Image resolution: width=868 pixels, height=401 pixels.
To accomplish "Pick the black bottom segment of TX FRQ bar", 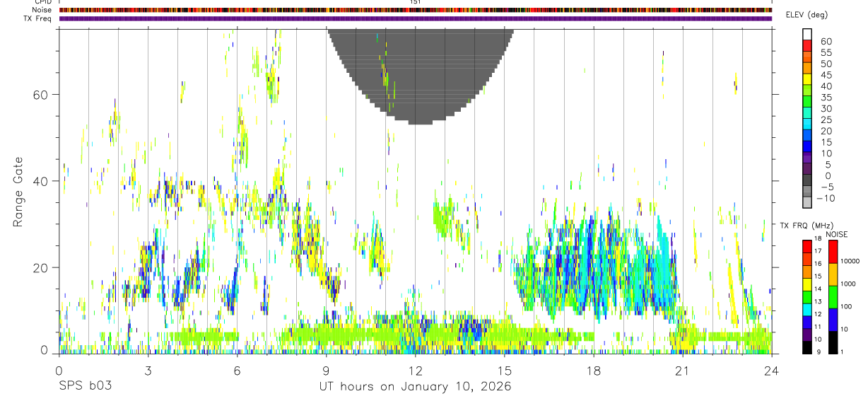I will tap(807, 347).
